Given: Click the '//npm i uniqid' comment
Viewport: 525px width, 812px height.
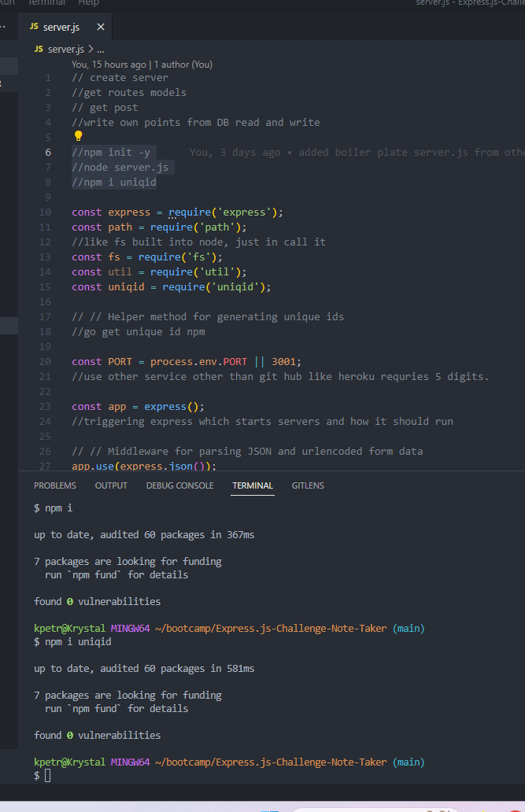Looking at the screenshot, I should click(x=114, y=183).
